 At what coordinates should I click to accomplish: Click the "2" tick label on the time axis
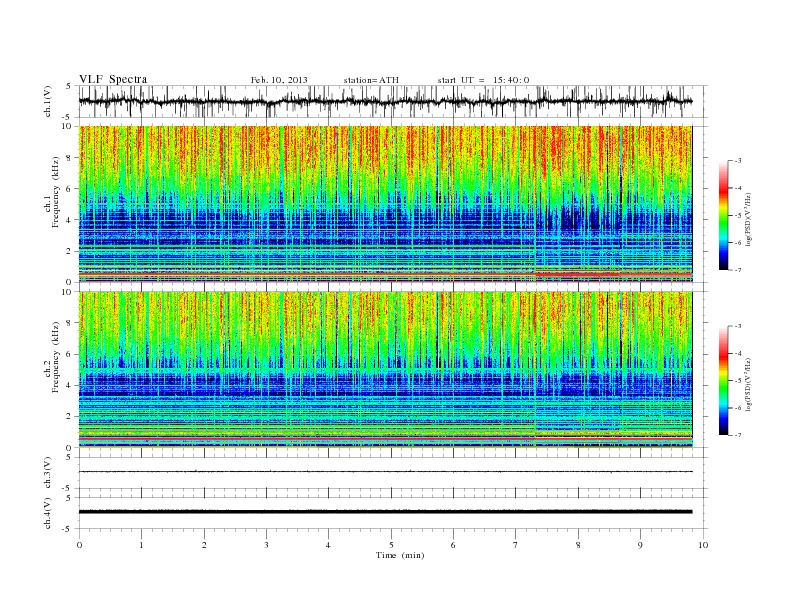(204, 545)
